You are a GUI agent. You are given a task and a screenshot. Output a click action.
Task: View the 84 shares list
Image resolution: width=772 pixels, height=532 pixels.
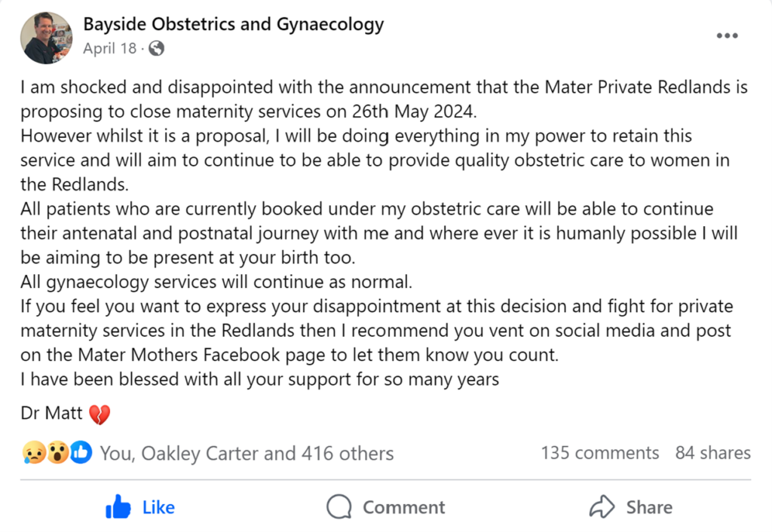pos(712,453)
